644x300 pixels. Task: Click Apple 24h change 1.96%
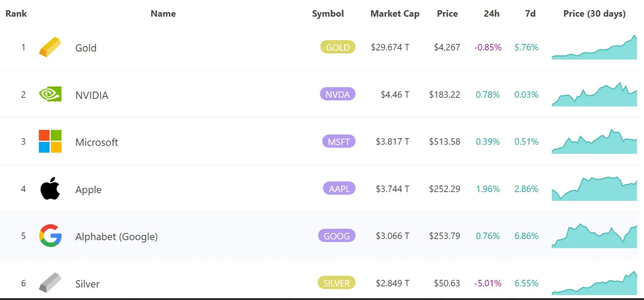(x=488, y=189)
